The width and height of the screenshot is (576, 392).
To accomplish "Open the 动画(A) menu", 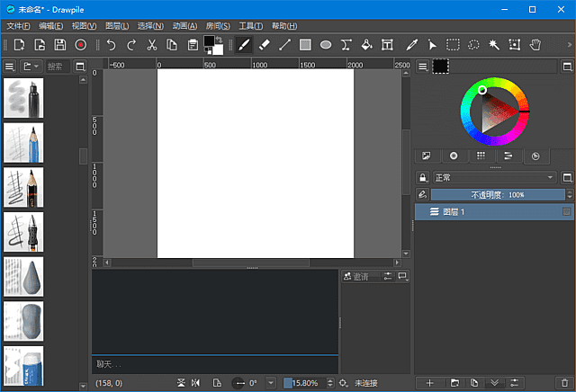I will [184, 26].
